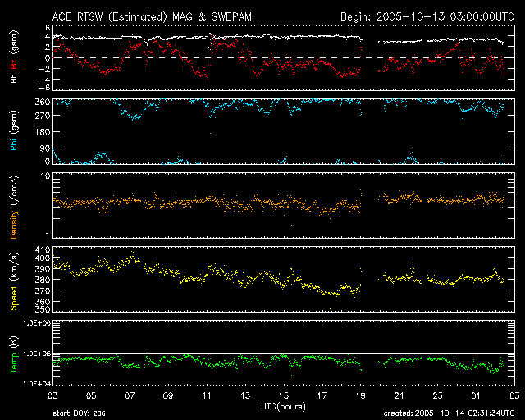
Task: Click the '23' hour tick label
Action: [x=437, y=396]
